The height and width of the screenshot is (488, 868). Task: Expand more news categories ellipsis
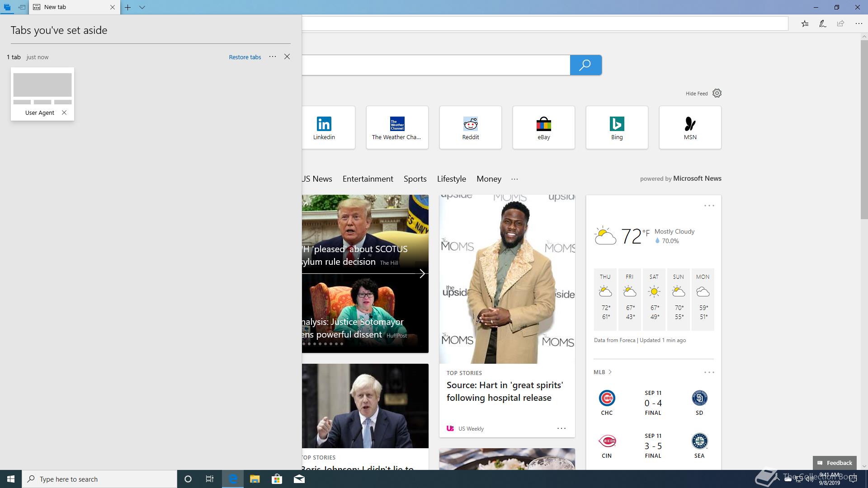coord(514,179)
